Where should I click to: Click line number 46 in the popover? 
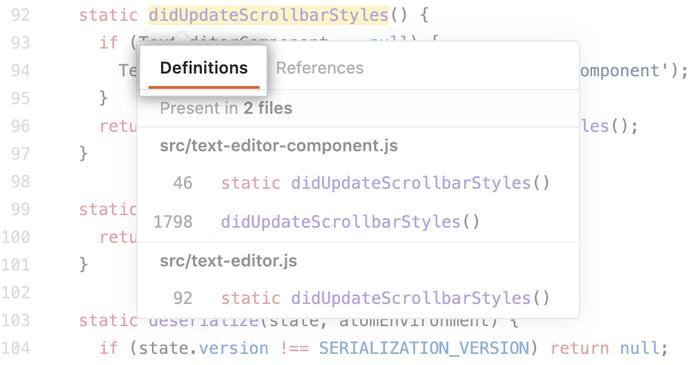click(183, 183)
